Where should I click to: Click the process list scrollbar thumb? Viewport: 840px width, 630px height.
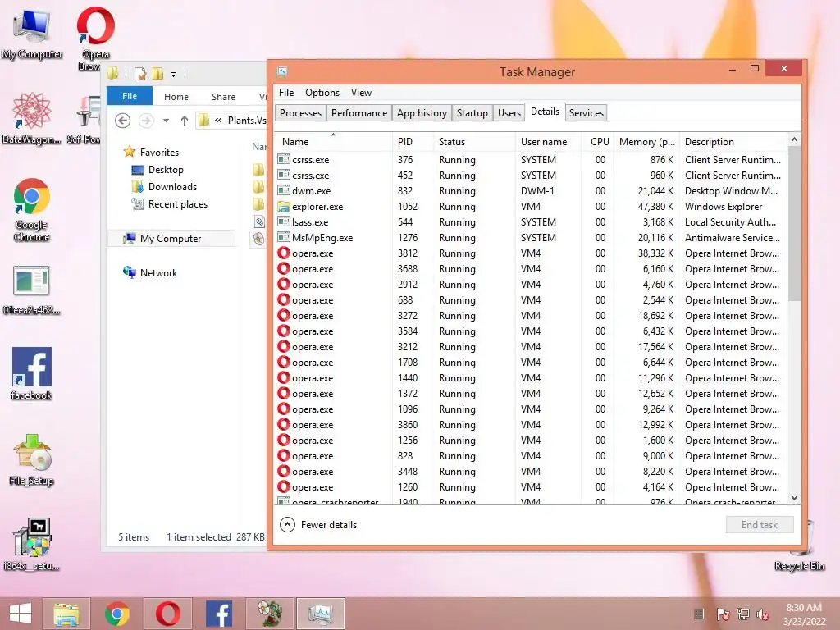pyautogui.click(x=794, y=223)
